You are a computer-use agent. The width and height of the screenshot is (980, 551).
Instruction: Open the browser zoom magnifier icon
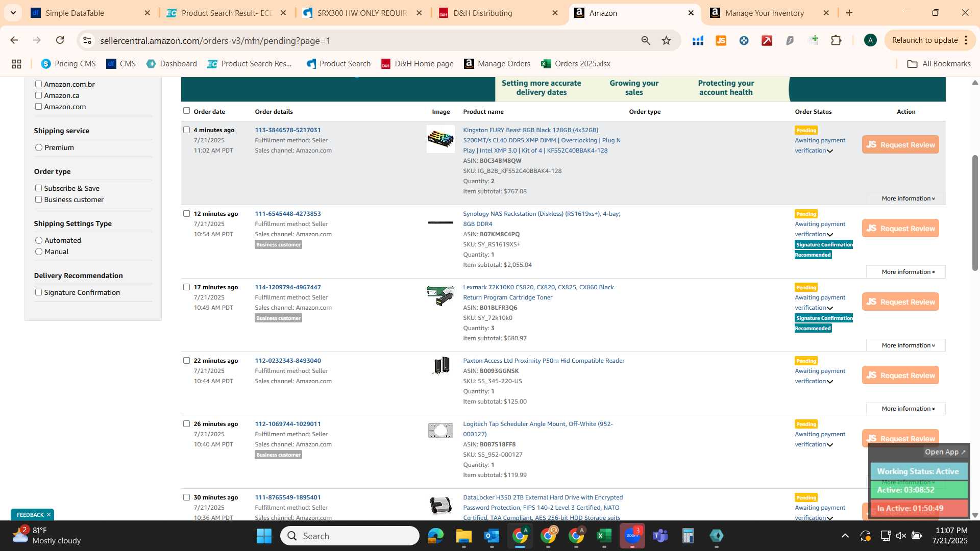[646, 40]
